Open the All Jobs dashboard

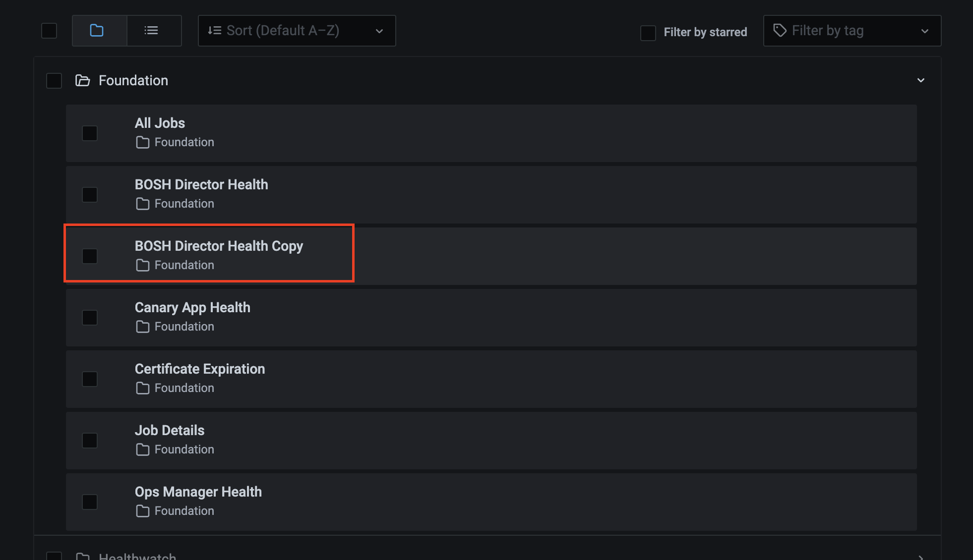[160, 123]
